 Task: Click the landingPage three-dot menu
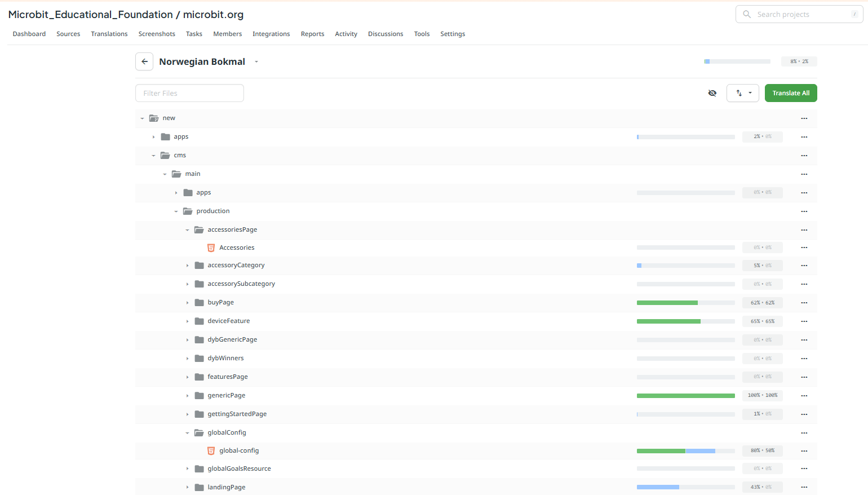pyautogui.click(x=804, y=487)
